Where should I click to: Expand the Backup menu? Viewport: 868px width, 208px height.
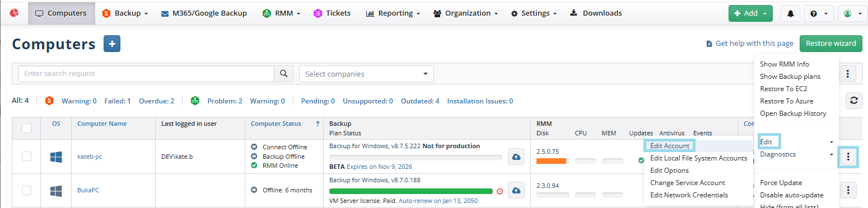point(125,13)
